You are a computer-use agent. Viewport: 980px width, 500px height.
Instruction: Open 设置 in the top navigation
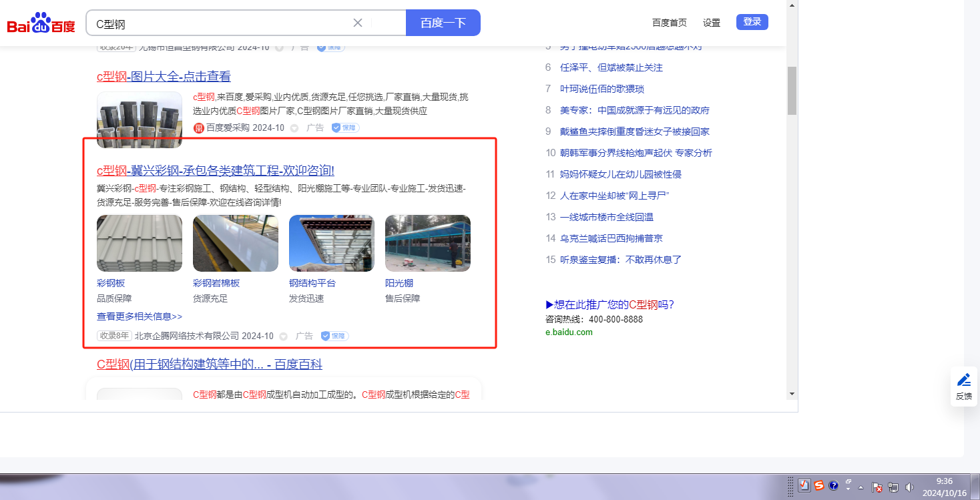[x=712, y=23]
